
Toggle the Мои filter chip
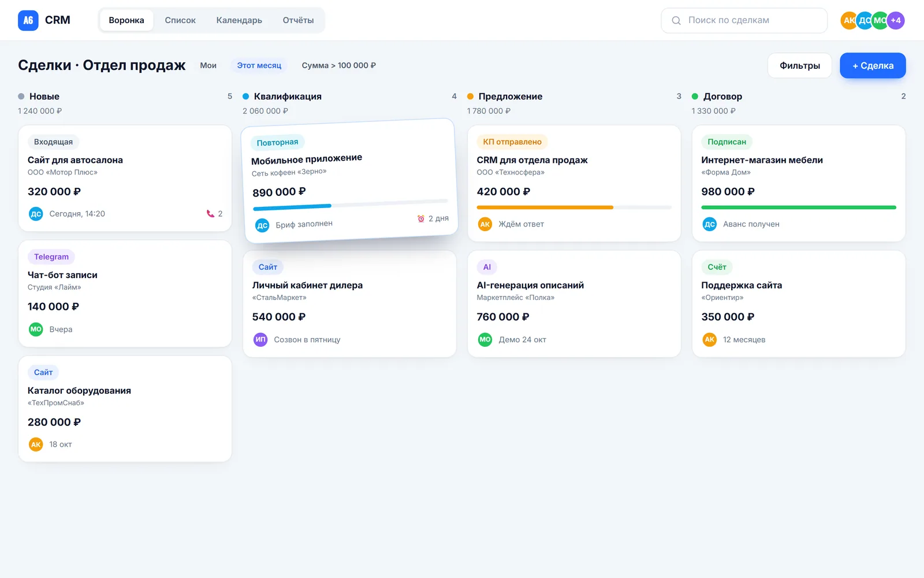208,65
